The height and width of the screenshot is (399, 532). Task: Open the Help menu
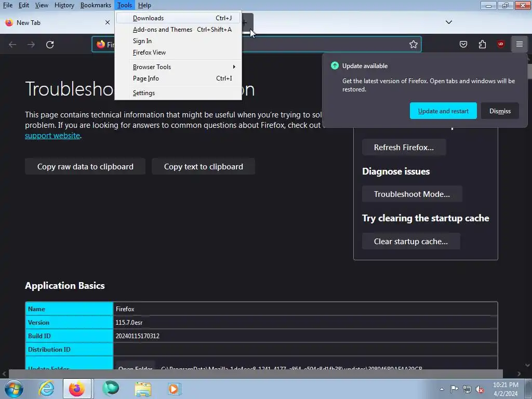tap(144, 5)
